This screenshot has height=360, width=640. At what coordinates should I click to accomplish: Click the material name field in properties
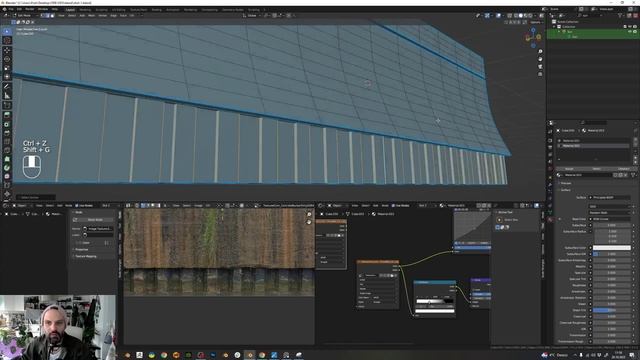tap(590, 175)
